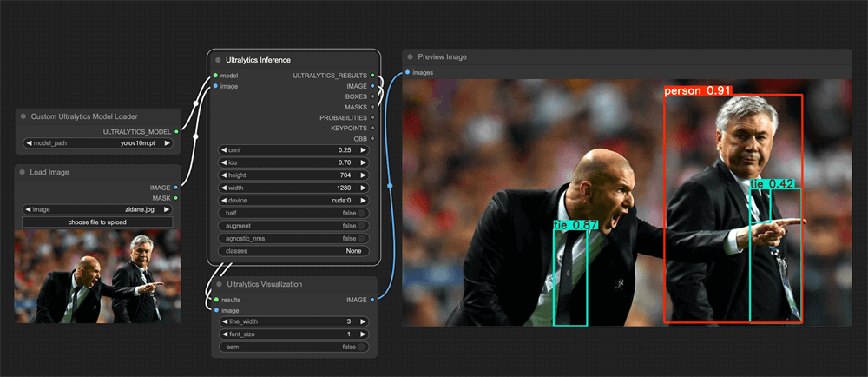Click the Load Image MASK output socket
This screenshot has width=868, height=377.
click(x=176, y=198)
